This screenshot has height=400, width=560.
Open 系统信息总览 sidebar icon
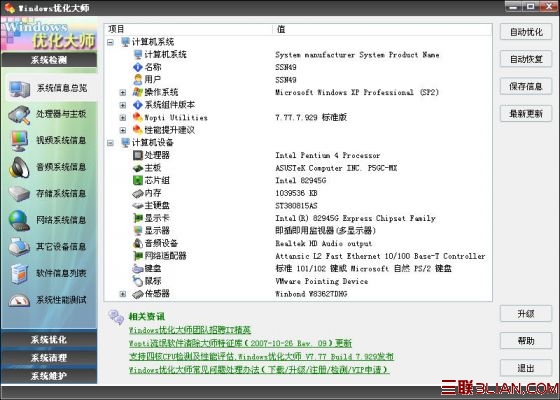(19, 89)
